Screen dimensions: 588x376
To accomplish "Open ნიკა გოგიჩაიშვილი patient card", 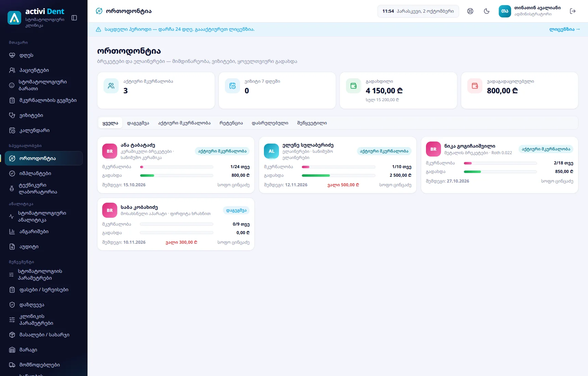I will [x=499, y=165].
